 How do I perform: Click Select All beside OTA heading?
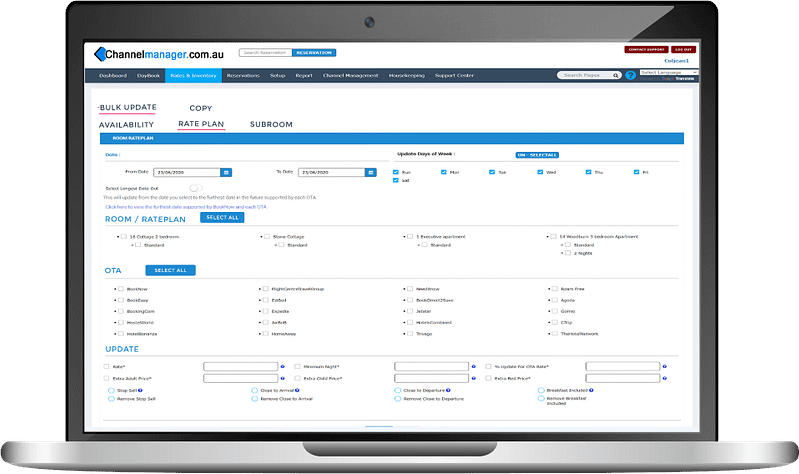(170, 270)
